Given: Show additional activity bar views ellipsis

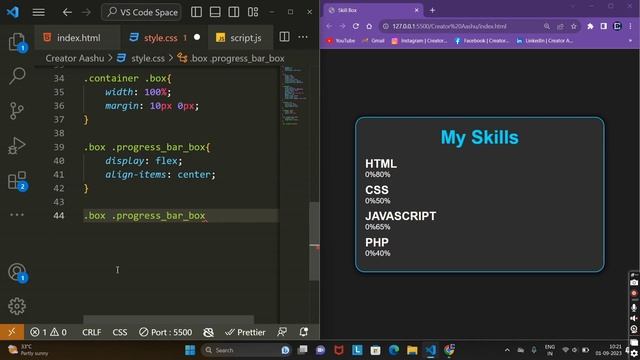Looking at the screenshot, I should [x=17, y=215].
